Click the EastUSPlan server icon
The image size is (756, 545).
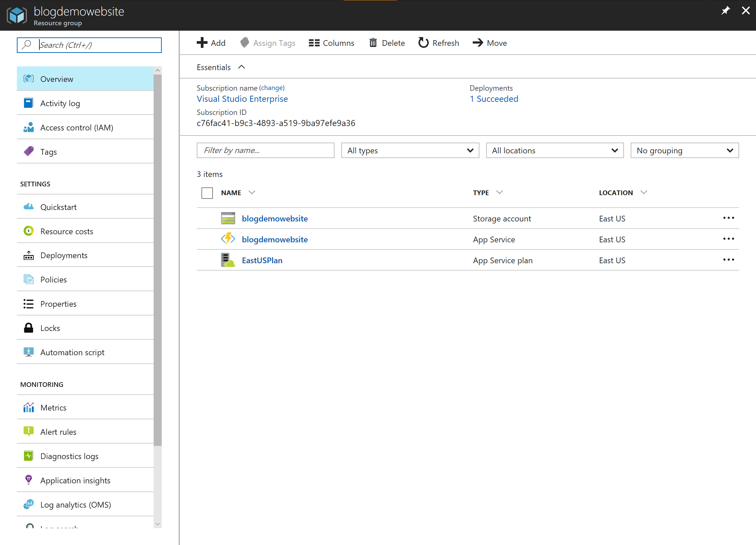pyautogui.click(x=228, y=260)
